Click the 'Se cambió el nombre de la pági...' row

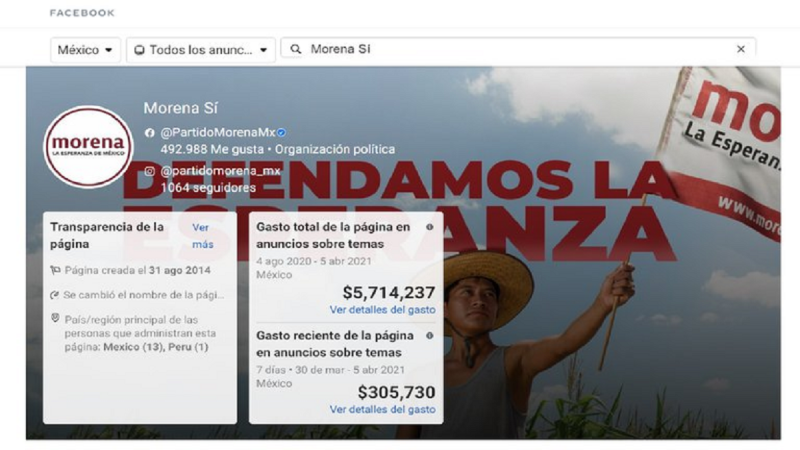(x=138, y=295)
